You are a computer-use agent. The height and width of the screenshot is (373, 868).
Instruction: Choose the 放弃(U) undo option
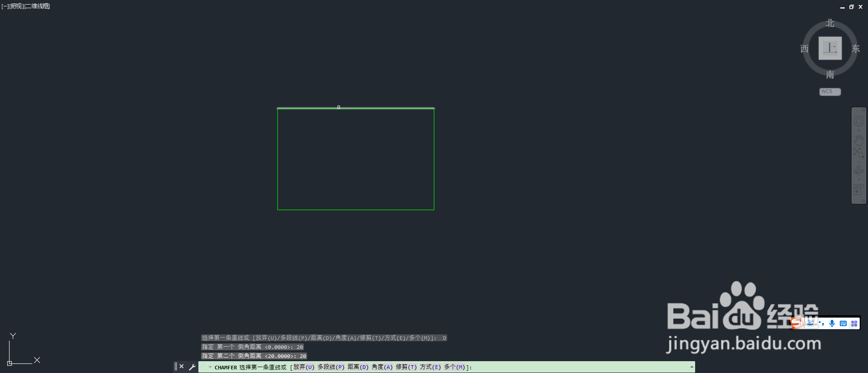304,367
